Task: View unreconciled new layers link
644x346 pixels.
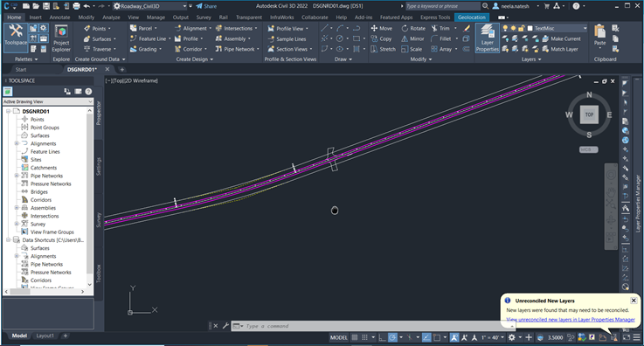Action: [x=571, y=319]
